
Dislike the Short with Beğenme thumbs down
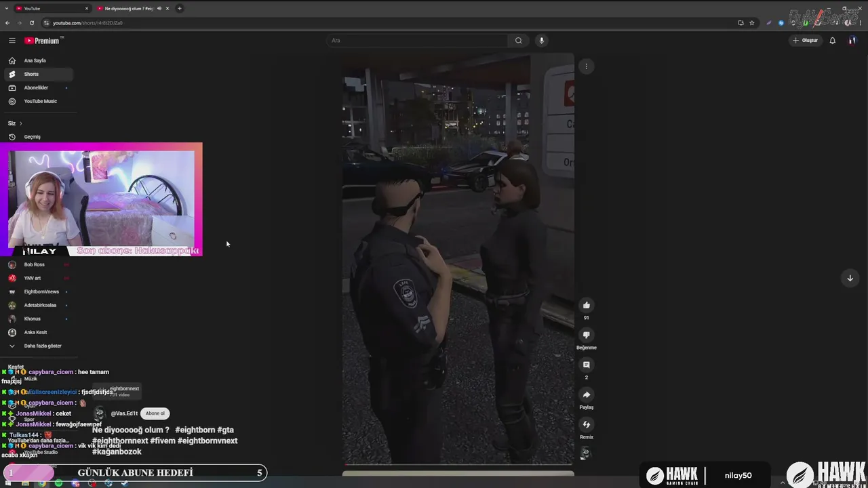(x=587, y=335)
